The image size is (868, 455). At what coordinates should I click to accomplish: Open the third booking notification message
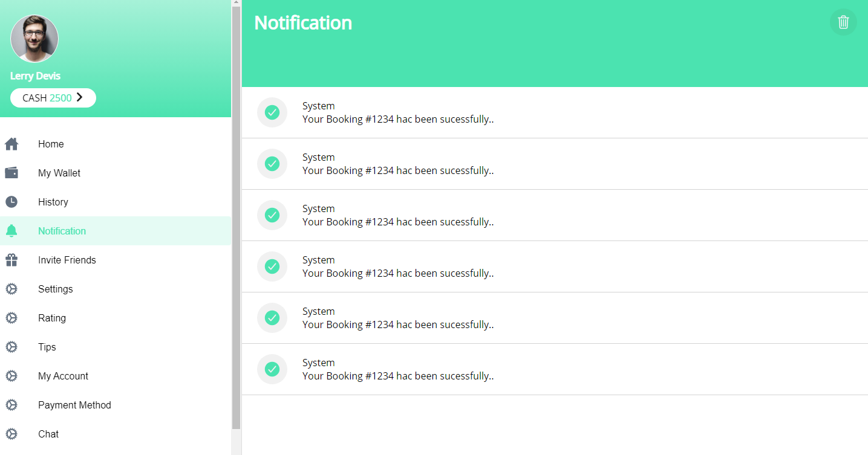(397, 222)
